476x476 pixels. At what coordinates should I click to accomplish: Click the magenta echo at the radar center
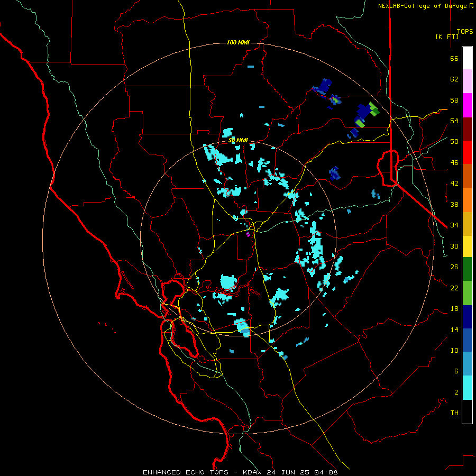coord(248,234)
